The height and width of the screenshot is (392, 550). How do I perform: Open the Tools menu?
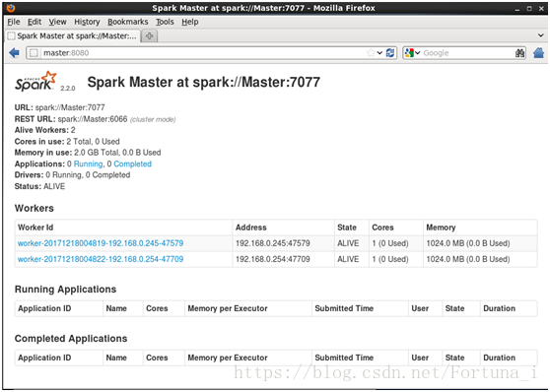point(165,22)
